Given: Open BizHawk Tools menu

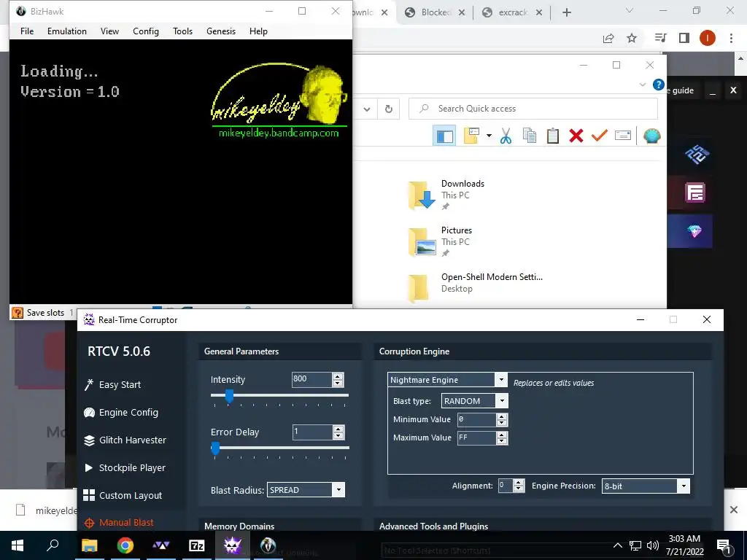Looking at the screenshot, I should pos(182,31).
